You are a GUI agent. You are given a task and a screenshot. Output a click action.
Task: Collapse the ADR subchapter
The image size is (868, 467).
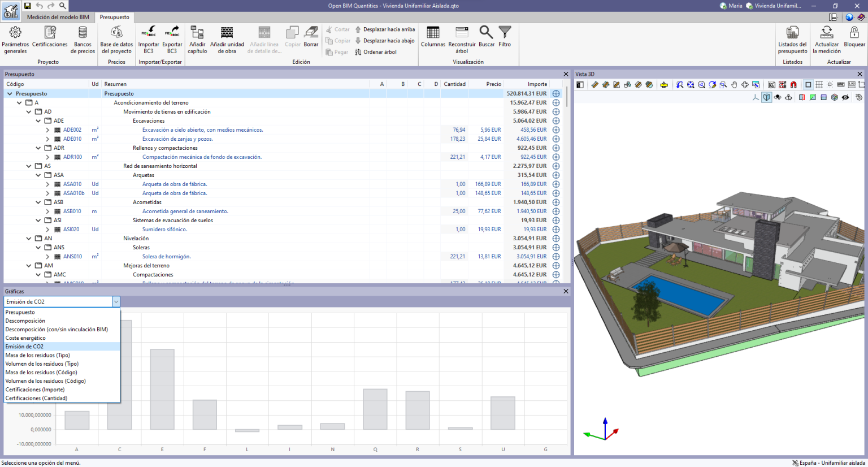38,148
